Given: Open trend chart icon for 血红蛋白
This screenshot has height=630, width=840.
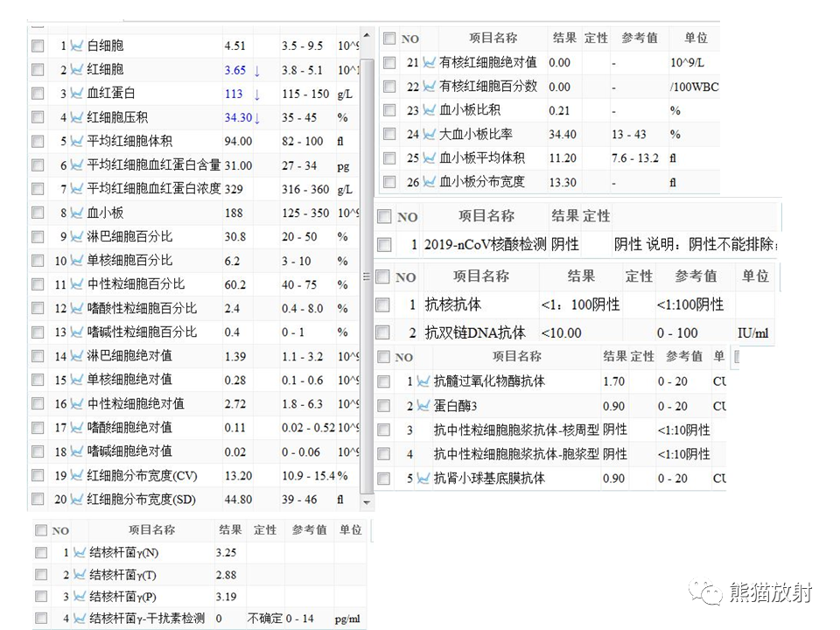Looking at the screenshot, I should [77, 94].
